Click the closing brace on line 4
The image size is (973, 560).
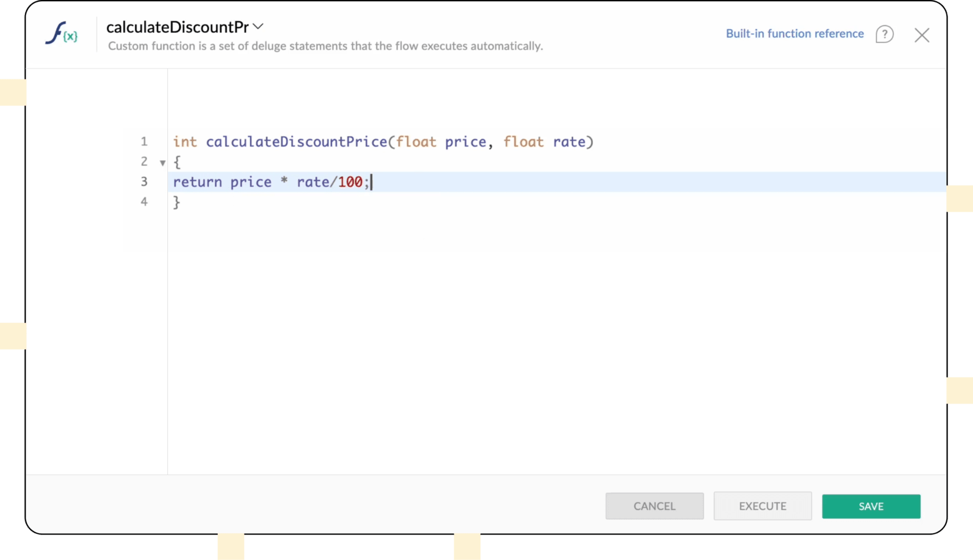point(177,202)
